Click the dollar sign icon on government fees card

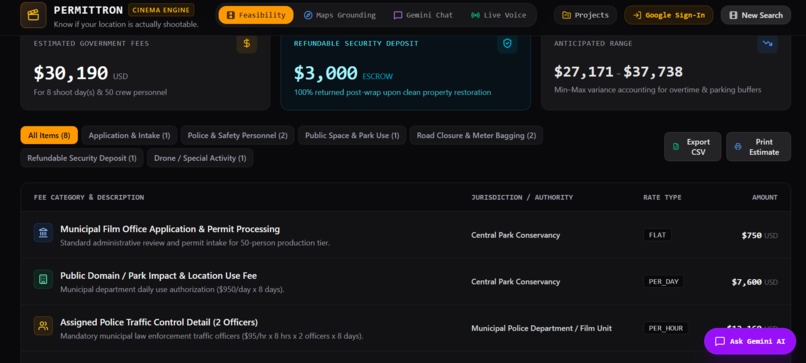247,43
